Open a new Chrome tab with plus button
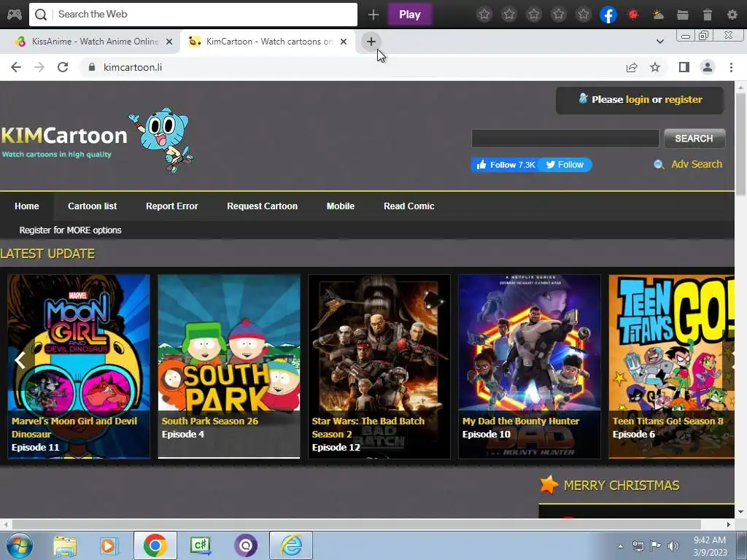747x560 pixels. click(371, 42)
